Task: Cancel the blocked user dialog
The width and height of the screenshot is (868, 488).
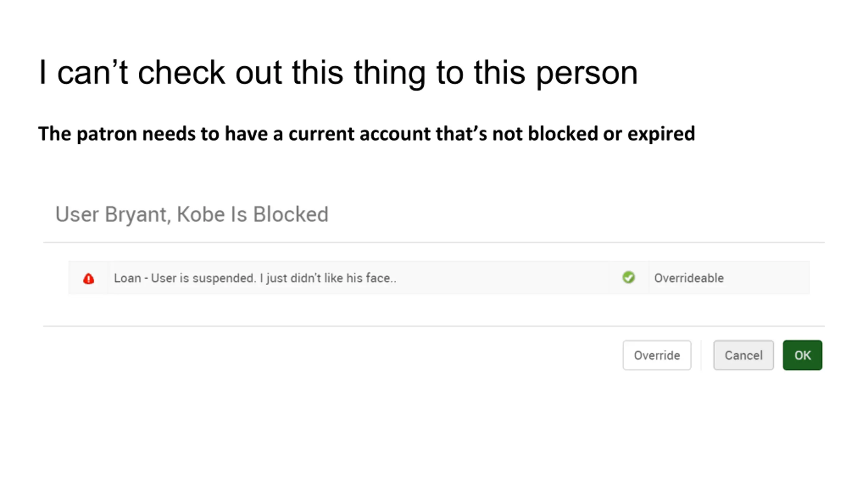Action: pos(744,355)
